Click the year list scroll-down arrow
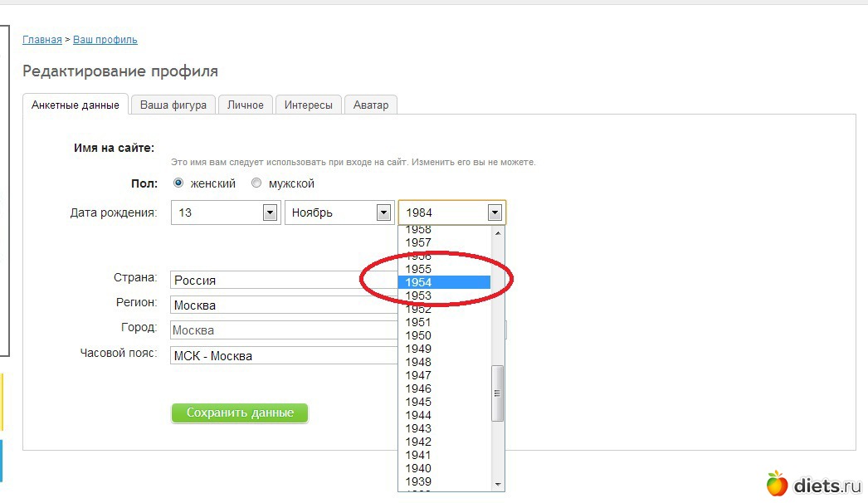This screenshot has width=868, height=503. (x=498, y=484)
